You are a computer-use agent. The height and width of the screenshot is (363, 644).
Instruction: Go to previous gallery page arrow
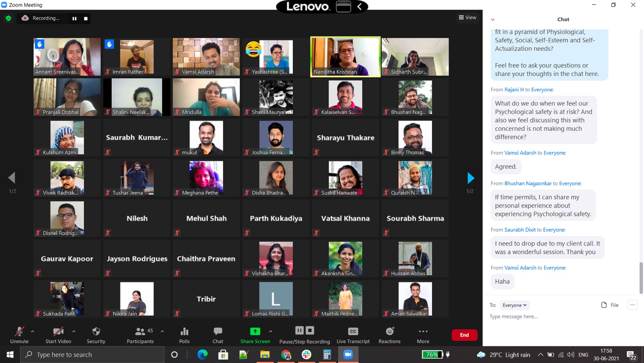coord(12,178)
